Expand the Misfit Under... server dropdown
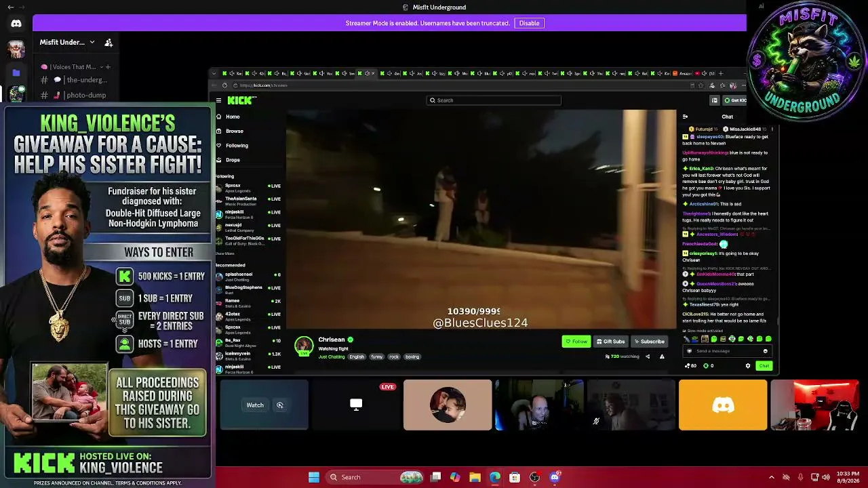 92,42
